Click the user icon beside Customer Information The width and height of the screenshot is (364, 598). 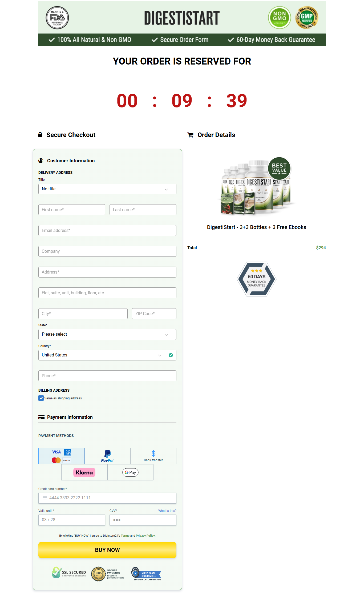click(x=41, y=160)
